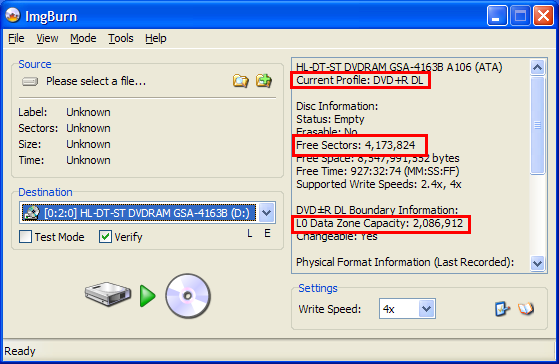Open the Mode menu
This screenshot has height=364, width=559.
tap(83, 38)
